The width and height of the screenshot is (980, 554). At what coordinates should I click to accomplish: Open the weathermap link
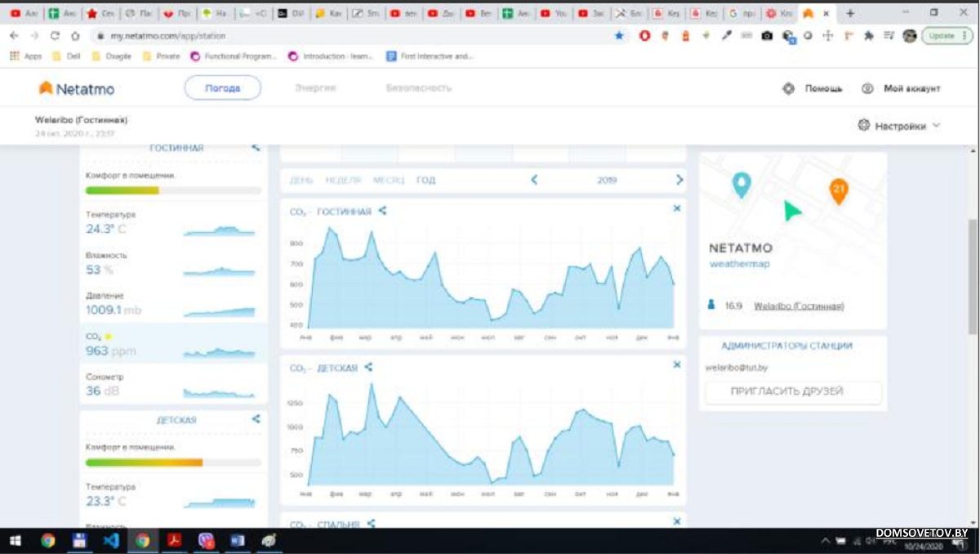pyautogui.click(x=739, y=264)
